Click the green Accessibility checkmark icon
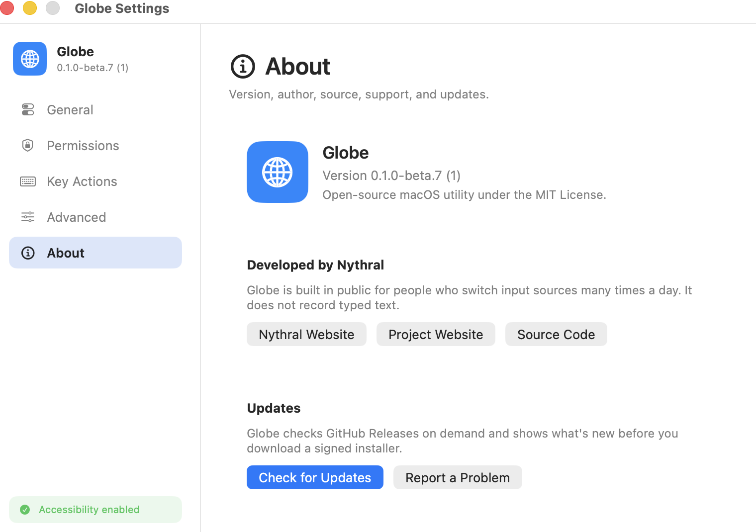The image size is (756, 532). coord(25,510)
